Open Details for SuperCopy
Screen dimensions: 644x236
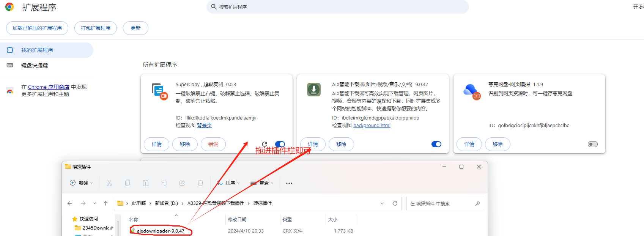156,144
